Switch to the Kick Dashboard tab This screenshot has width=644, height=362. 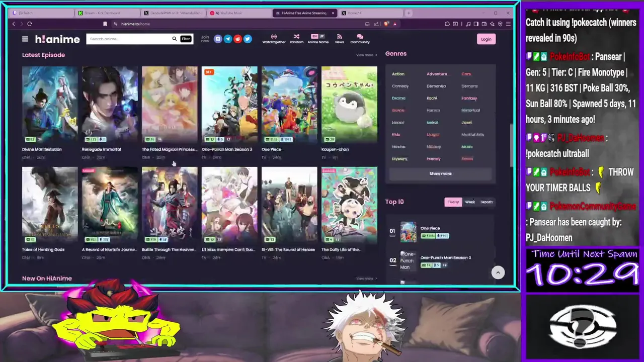coord(108,13)
